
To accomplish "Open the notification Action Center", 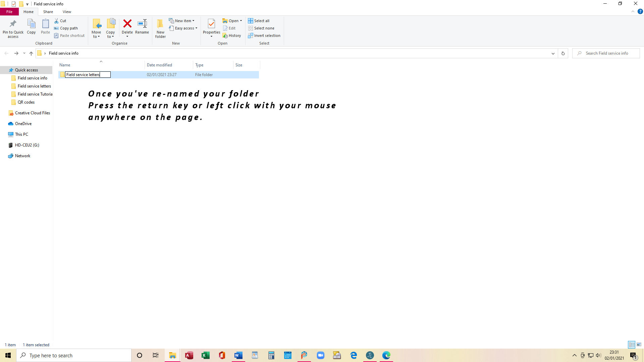I will point(633,355).
